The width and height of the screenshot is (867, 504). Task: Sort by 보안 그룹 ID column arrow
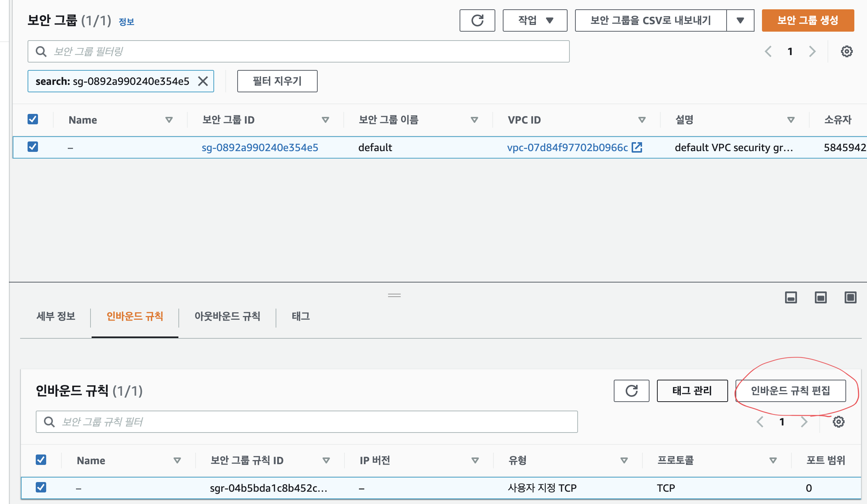click(325, 120)
